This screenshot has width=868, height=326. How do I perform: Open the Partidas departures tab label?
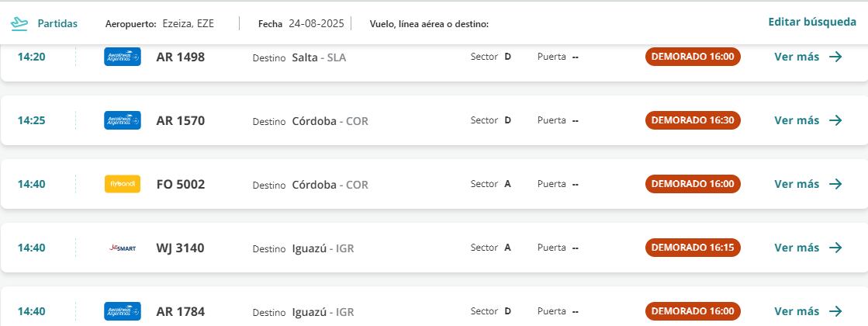[57, 23]
